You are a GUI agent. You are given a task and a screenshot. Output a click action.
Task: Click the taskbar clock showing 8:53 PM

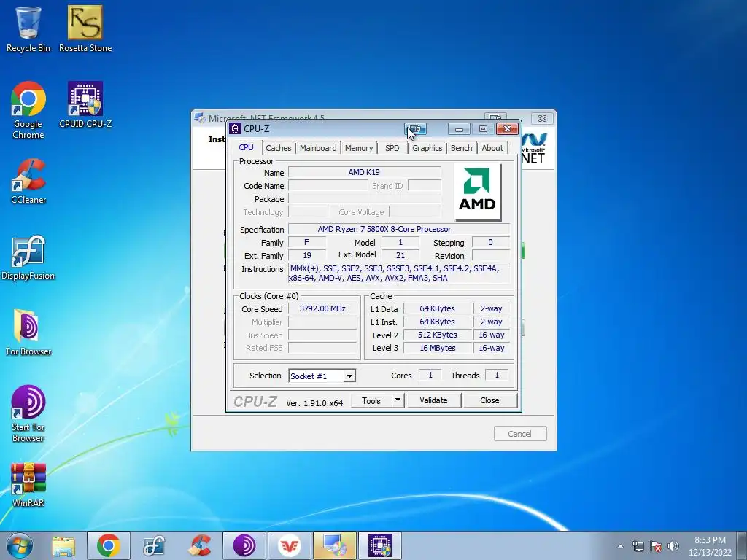pos(710,546)
